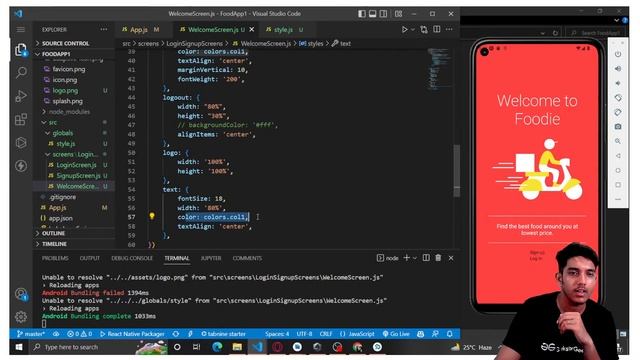Open SignupScreen.js in explorer
The image size is (640, 360).
tap(78, 176)
